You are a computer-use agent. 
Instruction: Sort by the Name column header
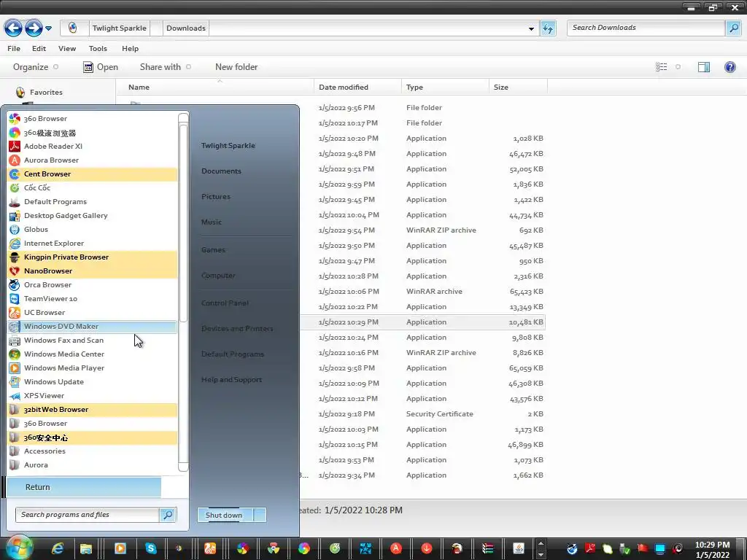215,87
